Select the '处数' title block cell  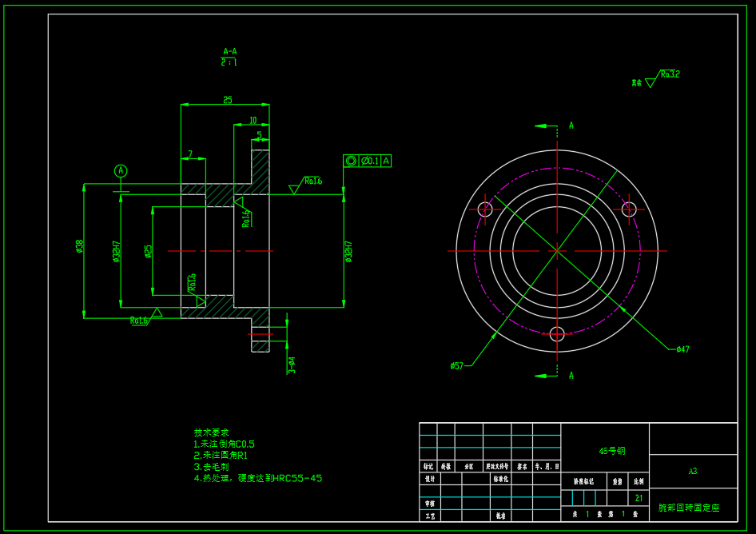(x=446, y=467)
